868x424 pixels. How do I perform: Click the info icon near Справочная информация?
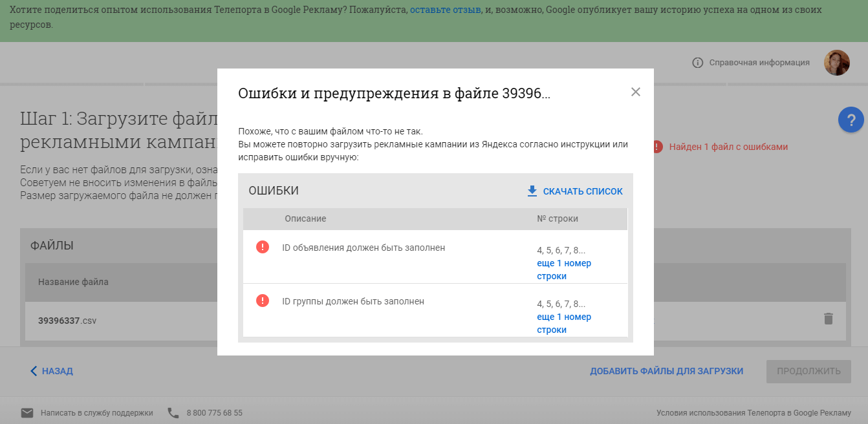tap(697, 62)
